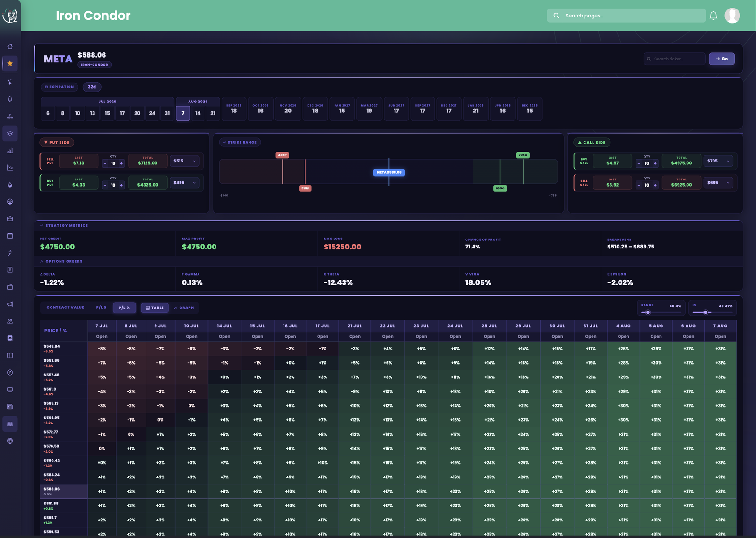This screenshot has height=538, width=756.
Task: Select the Sep 2026 18 expiration
Action: (234, 109)
